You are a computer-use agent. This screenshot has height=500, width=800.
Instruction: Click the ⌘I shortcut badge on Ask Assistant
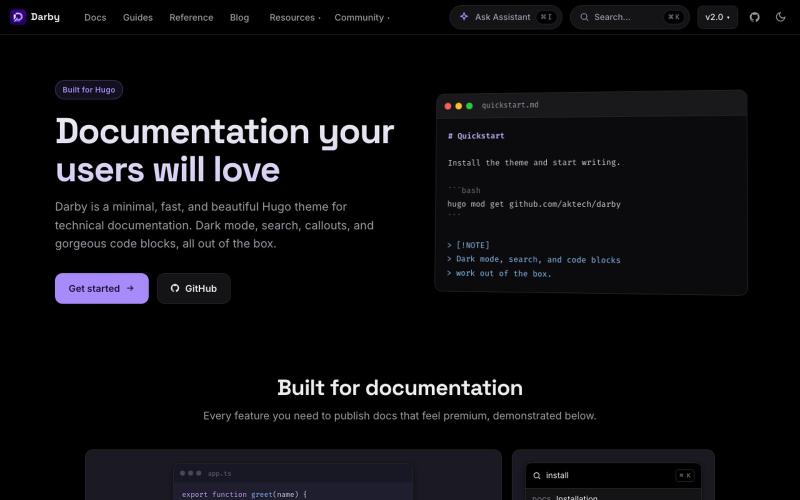546,17
